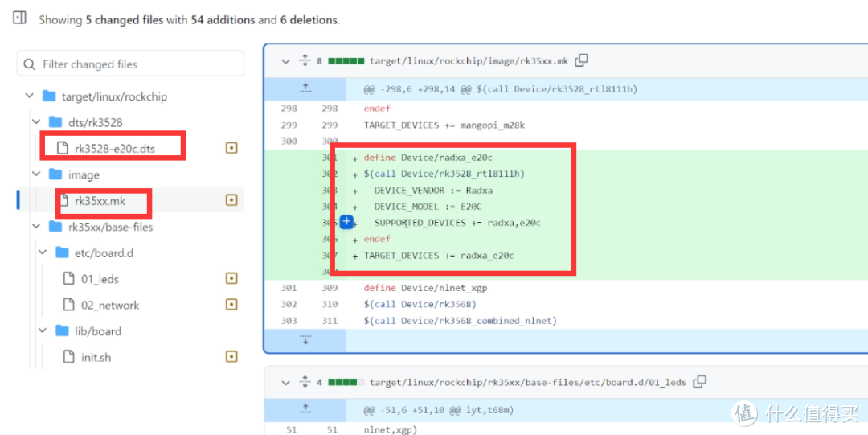Add comment plus button on line 305
868x435 pixels.
(346, 222)
